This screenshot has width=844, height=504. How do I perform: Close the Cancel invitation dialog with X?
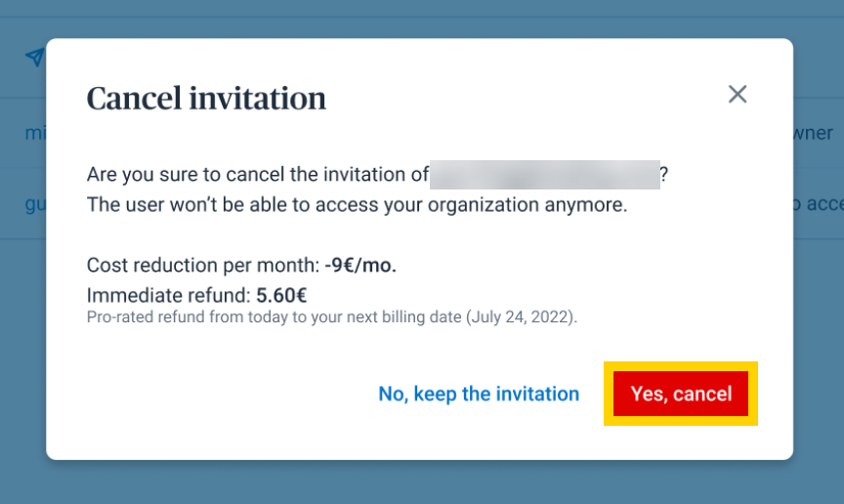pos(738,94)
